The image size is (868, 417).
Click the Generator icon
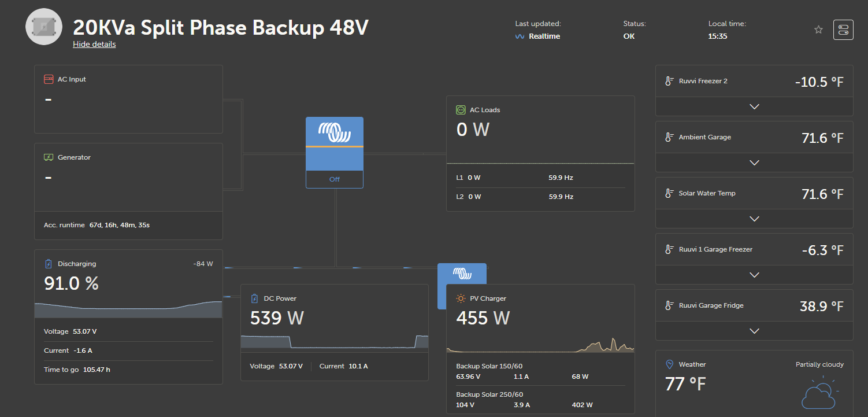pos(49,157)
